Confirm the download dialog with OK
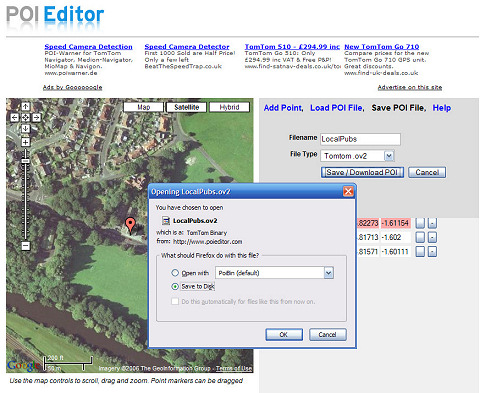Image resolution: width=485 pixels, height=393 pixels. point(284,334)
